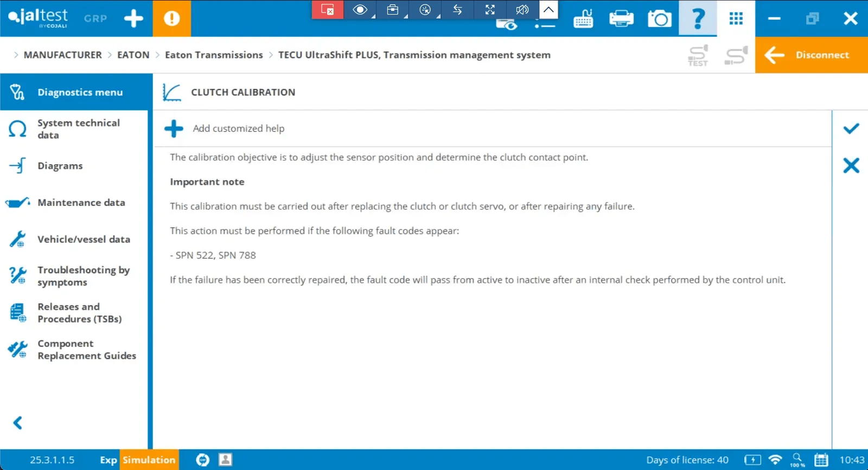Collapse the remote toolbar with up chevron

point(548,9)
